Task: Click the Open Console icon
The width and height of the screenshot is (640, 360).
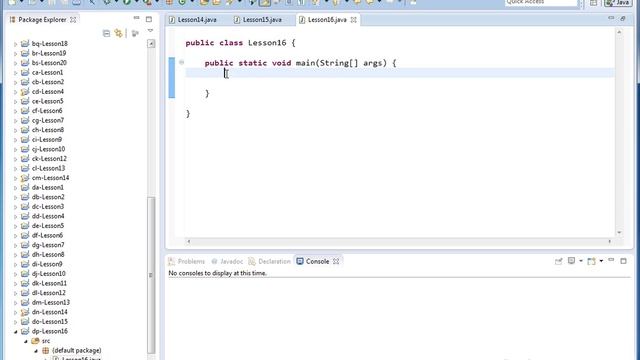Action: point(591,261)
